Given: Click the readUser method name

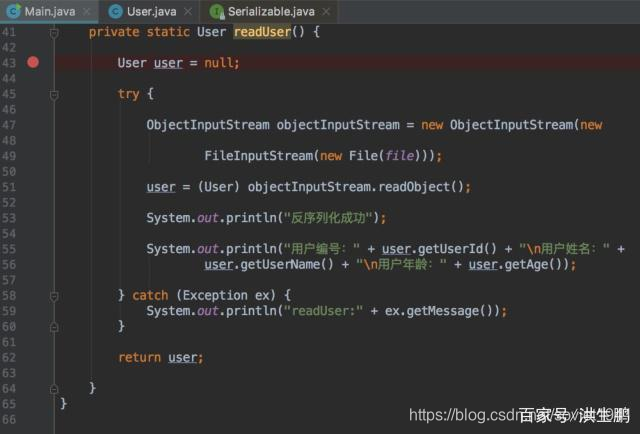Looking at the screenshot, I should (x=262, y=32).
